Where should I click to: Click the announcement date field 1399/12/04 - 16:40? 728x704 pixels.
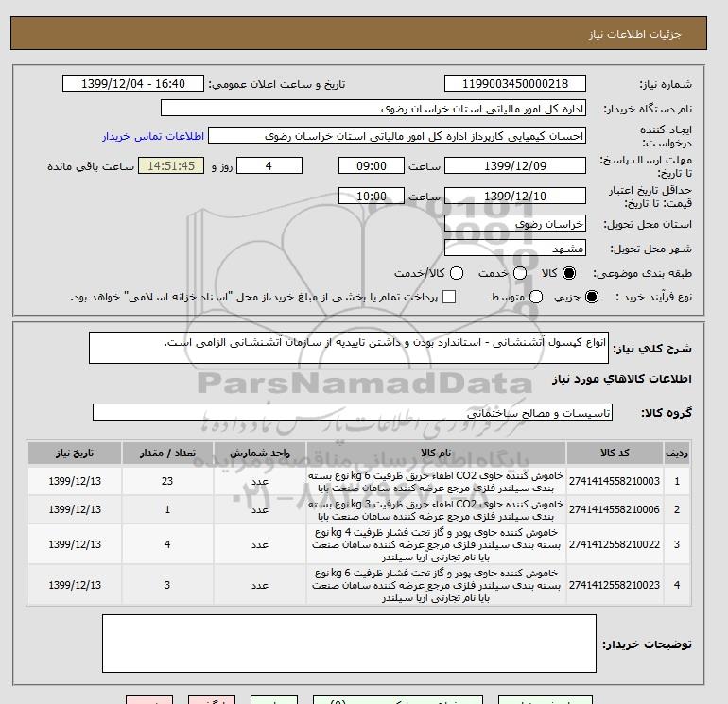(x=132, y=83)
